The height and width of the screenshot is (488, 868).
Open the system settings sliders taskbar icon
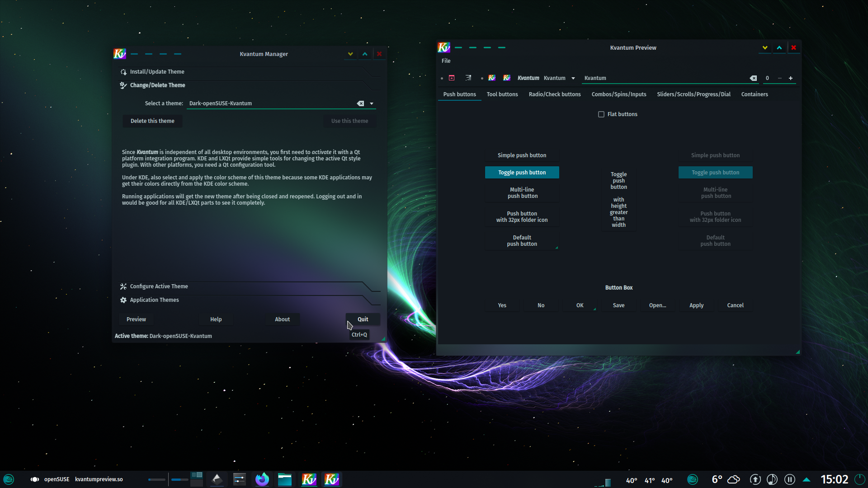(239, 479)
